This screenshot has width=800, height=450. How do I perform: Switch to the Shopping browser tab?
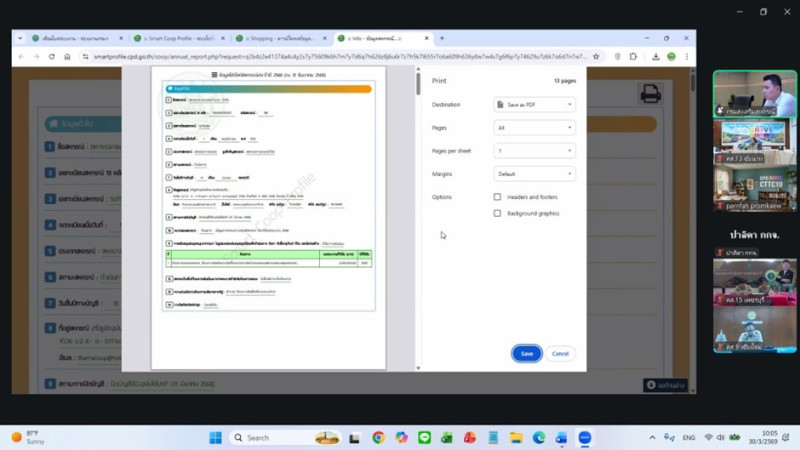[278, 38]
